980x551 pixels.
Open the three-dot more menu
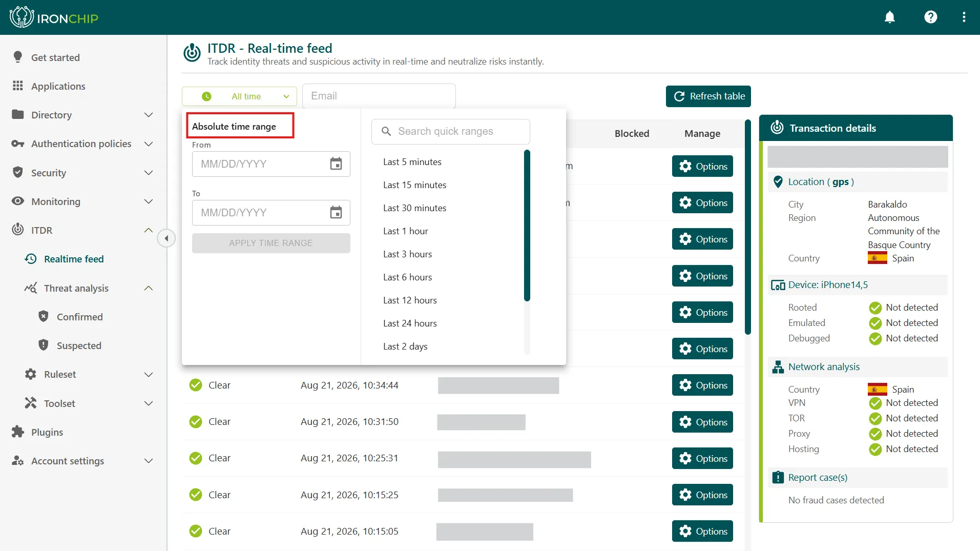(964, 17)
